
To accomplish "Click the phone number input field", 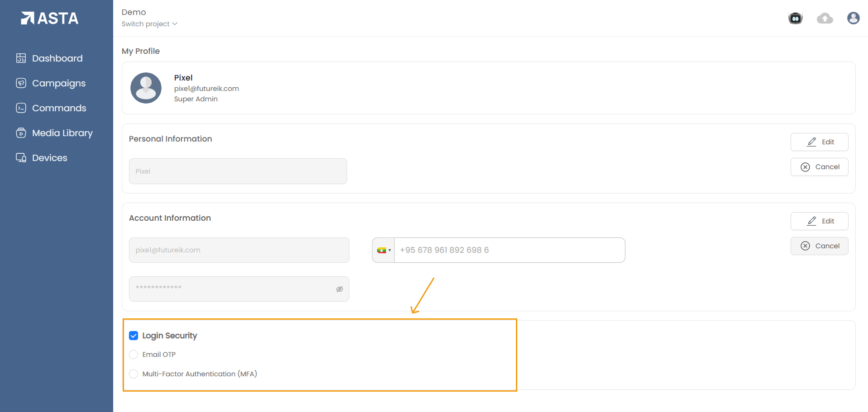I will (x=509, y=250).
